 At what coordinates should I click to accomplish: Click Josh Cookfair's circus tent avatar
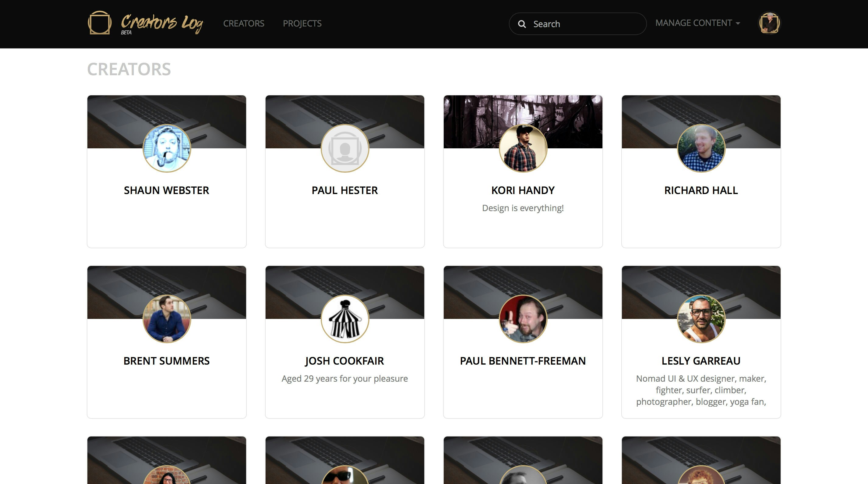pos(345,319)
